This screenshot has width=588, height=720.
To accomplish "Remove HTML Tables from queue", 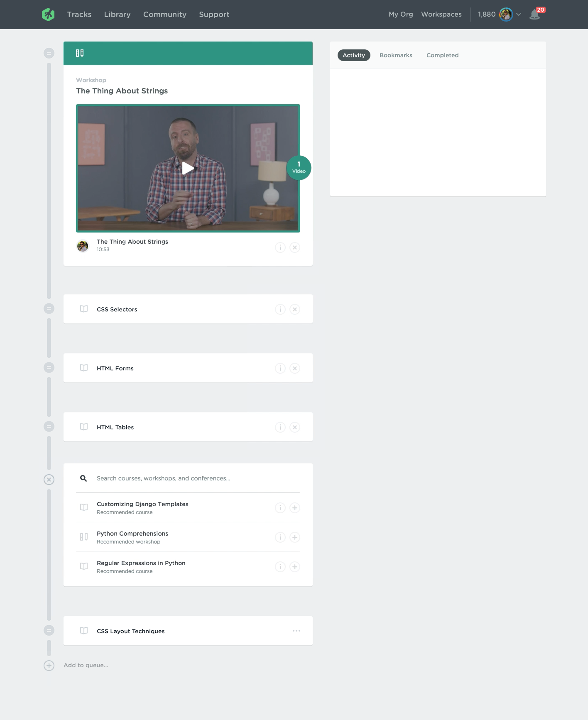I will (x=295, y=427).
